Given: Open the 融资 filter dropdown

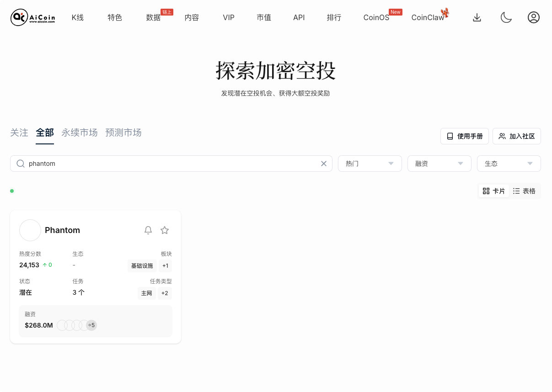Looking at the screenshot, I should click(x=439, y=164).
